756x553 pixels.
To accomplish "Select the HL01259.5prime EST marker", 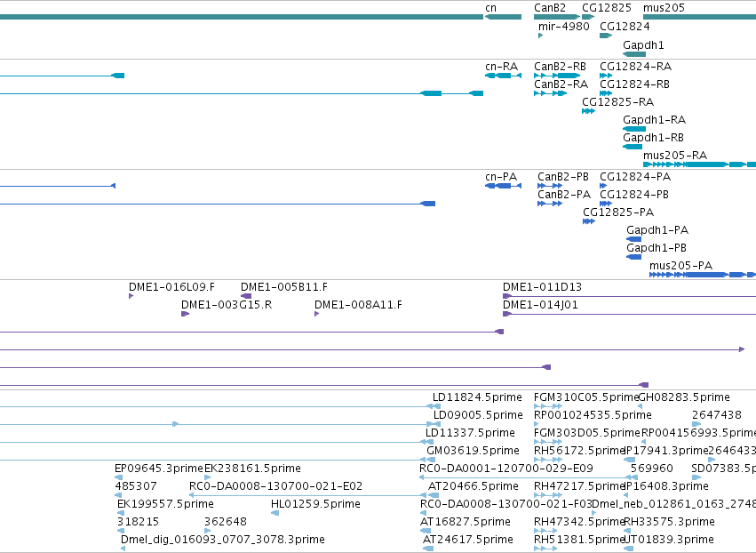I will click(x=275, y=513).
